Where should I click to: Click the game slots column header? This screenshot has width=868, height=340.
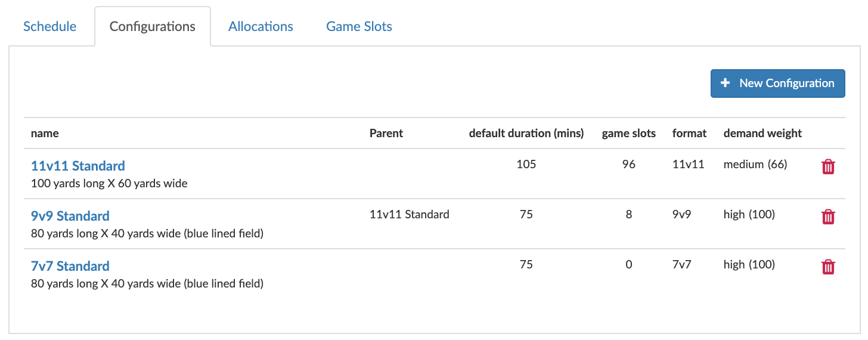click(629, 133)
